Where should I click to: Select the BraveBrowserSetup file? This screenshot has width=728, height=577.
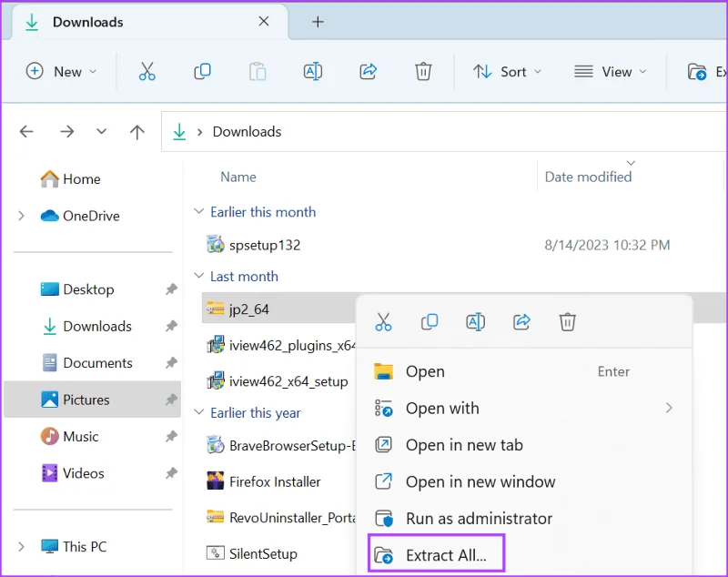(280, 446)
